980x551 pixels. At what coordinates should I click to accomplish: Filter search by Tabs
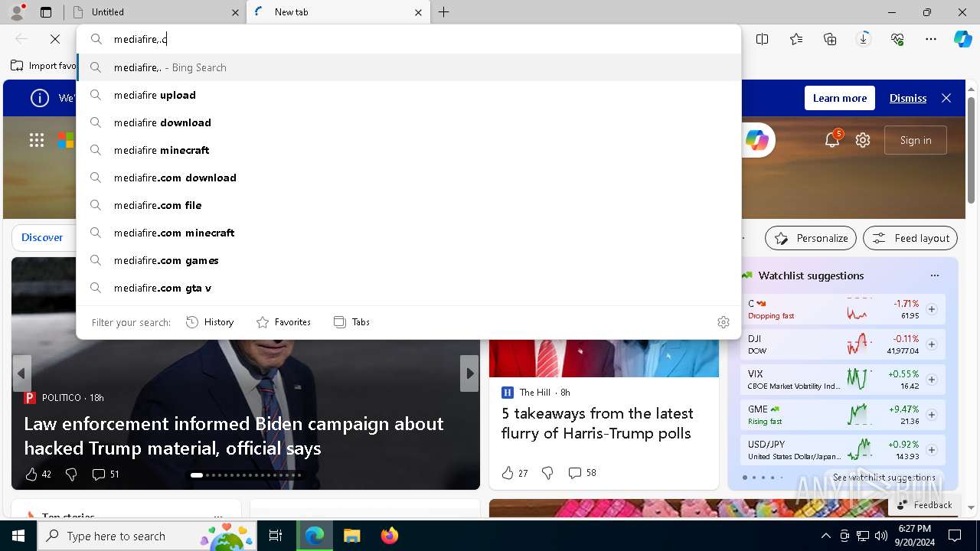tap(352, 322)
